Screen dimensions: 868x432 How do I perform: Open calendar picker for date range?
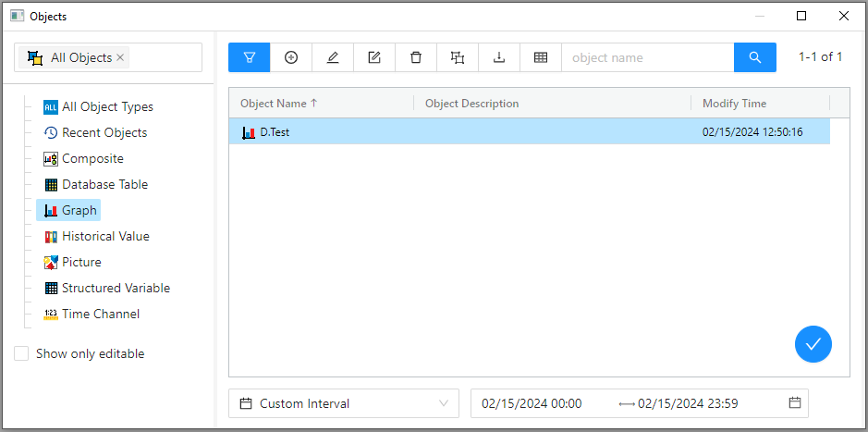794,403
